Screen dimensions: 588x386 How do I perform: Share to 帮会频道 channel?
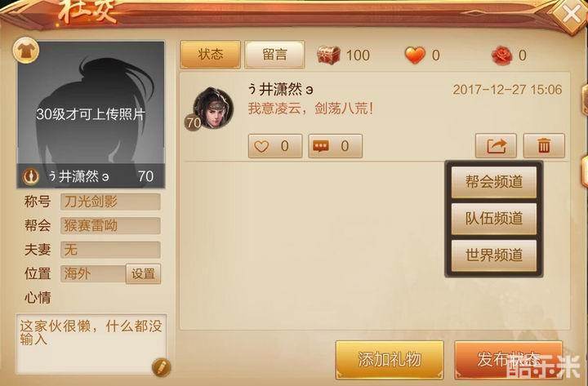(493, 182)
